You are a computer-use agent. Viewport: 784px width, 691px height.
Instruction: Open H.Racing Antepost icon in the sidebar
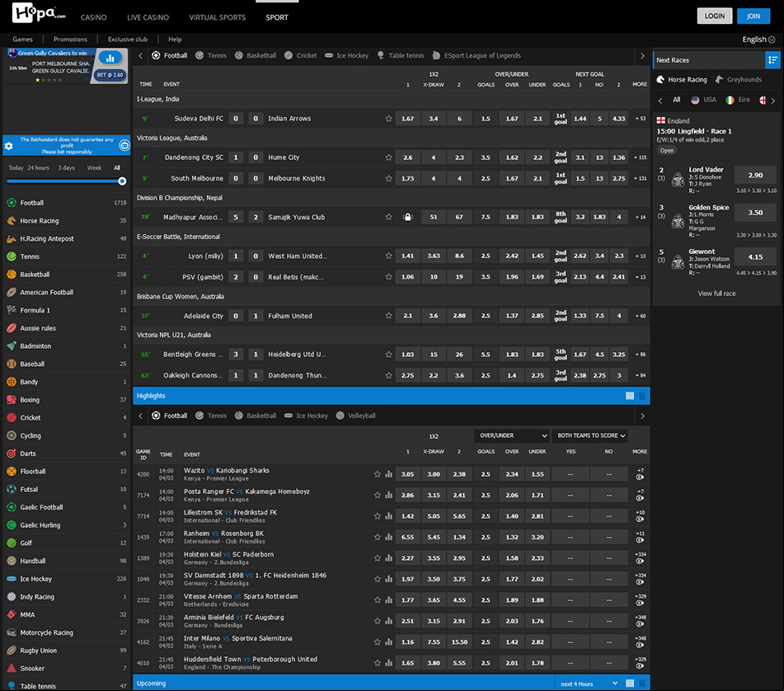[12, 238]
